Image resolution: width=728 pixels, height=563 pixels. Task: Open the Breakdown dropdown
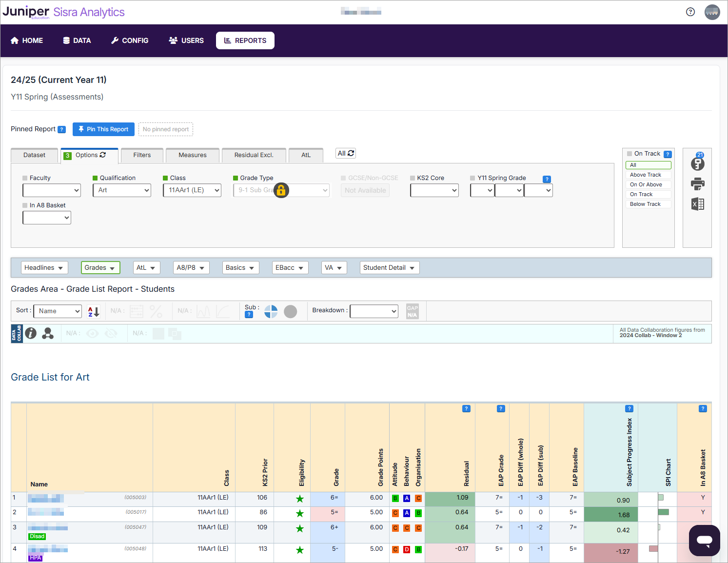tap(374, 311)
